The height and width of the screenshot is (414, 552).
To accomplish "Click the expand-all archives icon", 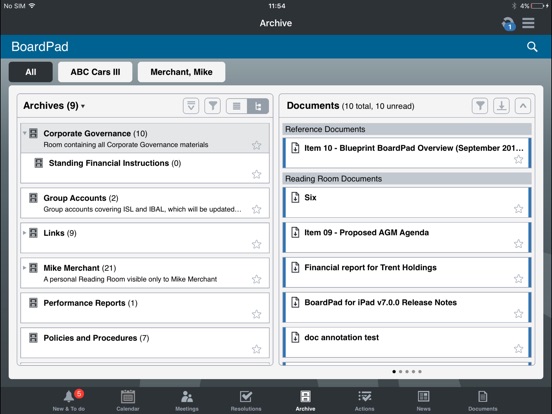I will (191, 106).
